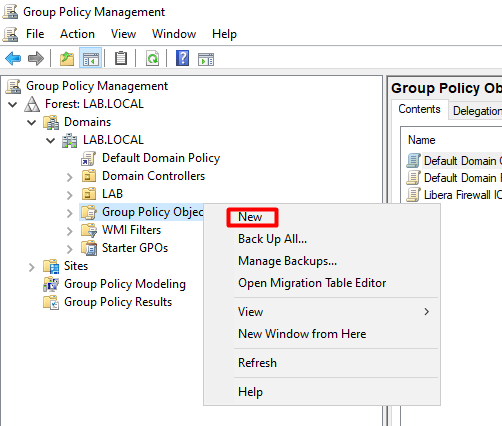
Task: Choose Refresh from the context menu
Action: tap(322, 363)
